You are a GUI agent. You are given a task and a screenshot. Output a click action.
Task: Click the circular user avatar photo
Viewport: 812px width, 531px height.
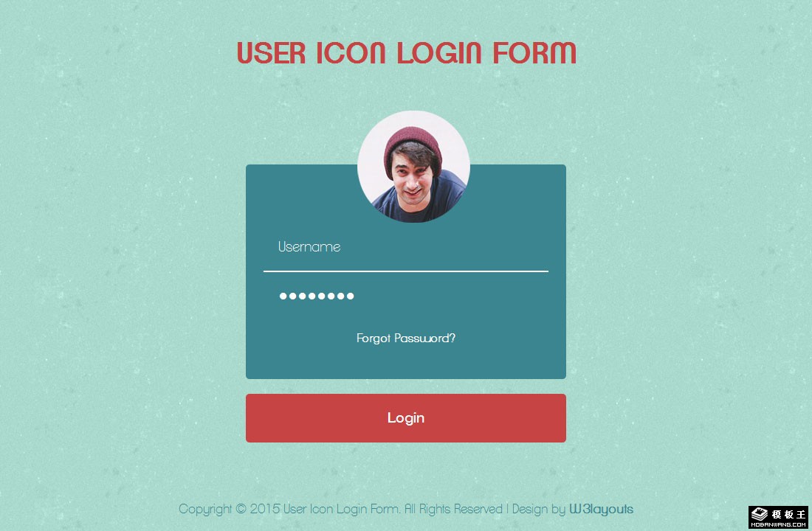[x=414, y=167]
